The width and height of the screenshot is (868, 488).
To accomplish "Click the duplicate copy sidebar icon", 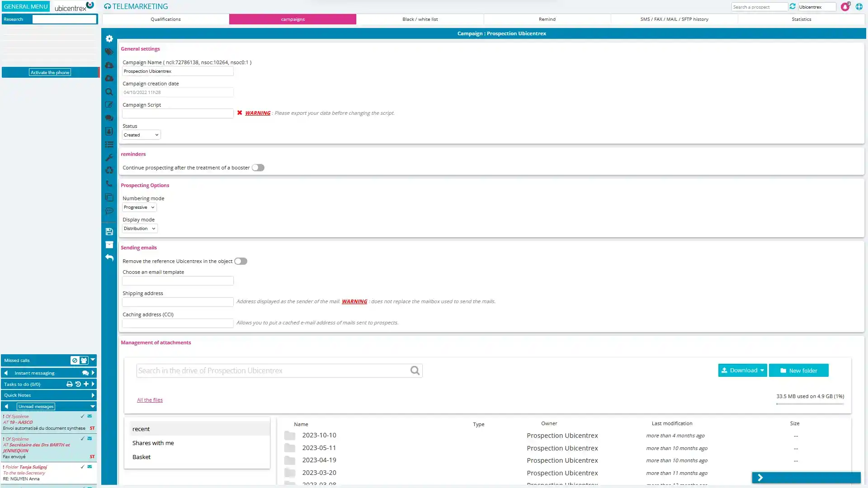I will pos(109,197).
